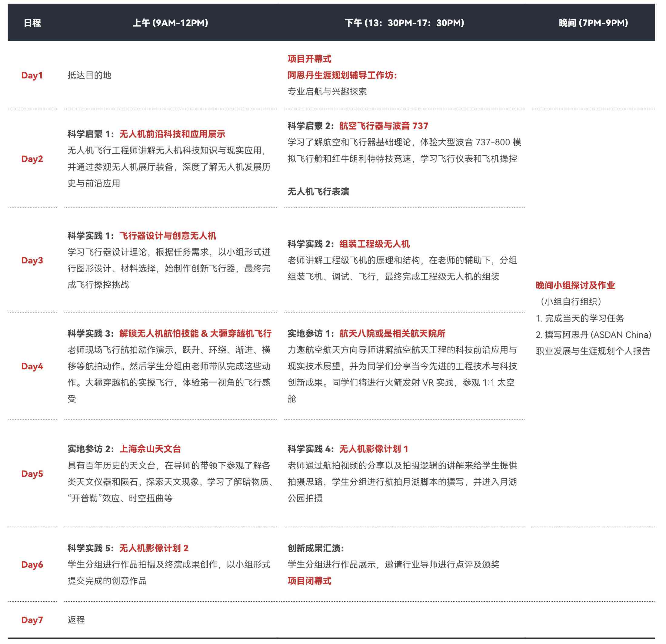Click the line starting 学生分组进行作品拍摄

[x=169, y=564]
